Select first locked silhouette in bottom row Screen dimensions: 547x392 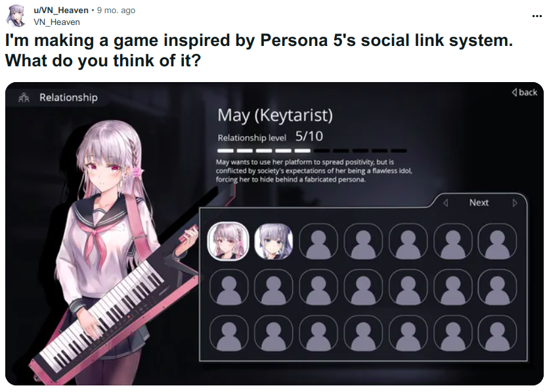[229, 333]
